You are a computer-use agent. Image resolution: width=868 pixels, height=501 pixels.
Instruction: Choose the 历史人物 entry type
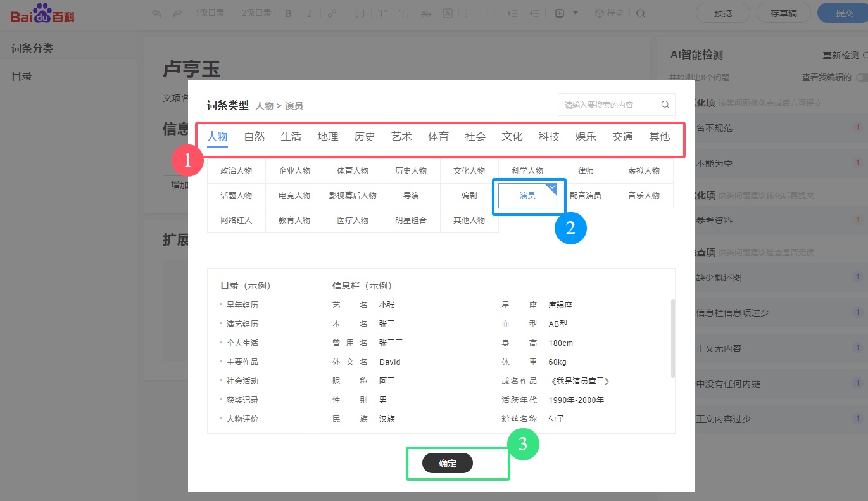point(411,171)
